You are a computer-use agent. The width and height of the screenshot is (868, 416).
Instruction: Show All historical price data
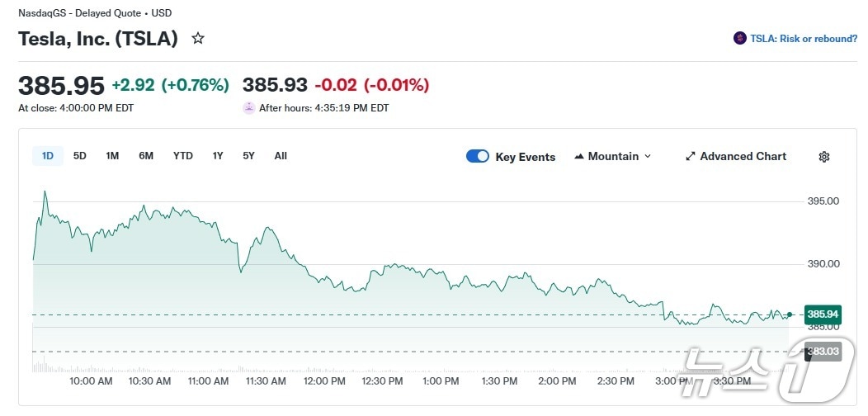coord(281,156)
